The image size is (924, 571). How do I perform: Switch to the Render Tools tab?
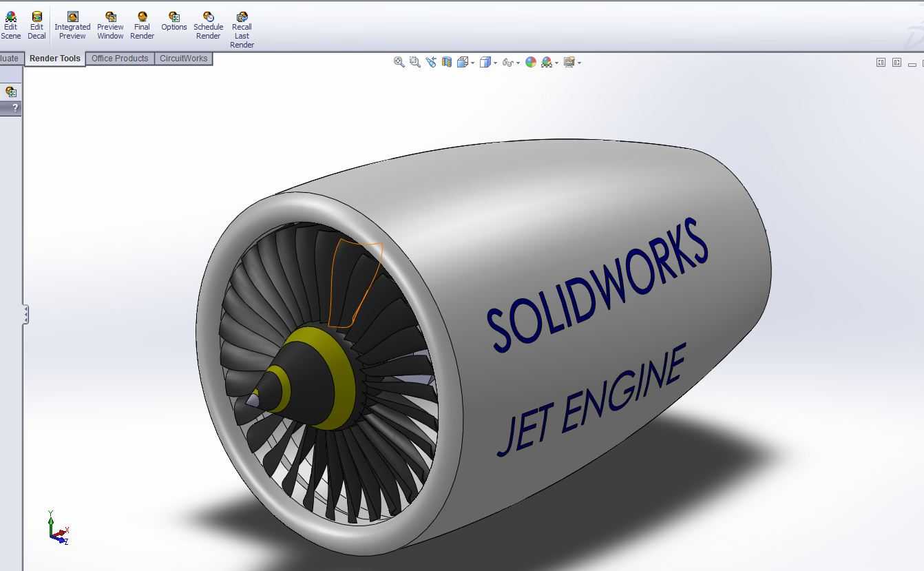(x=55, y=59)
